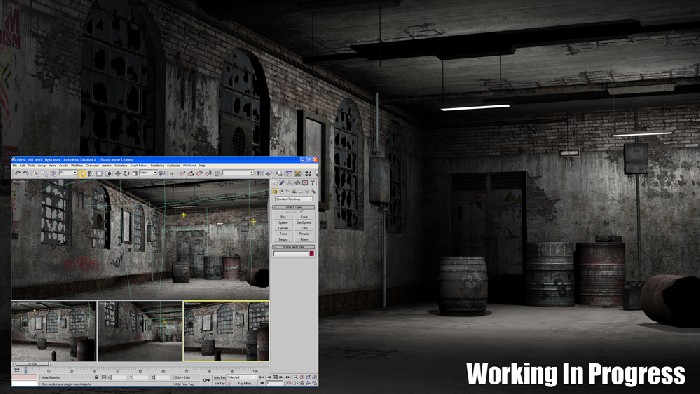Collapse the Name and Color rollout
This screenshot has width=700, height=394.
point(293,247)
